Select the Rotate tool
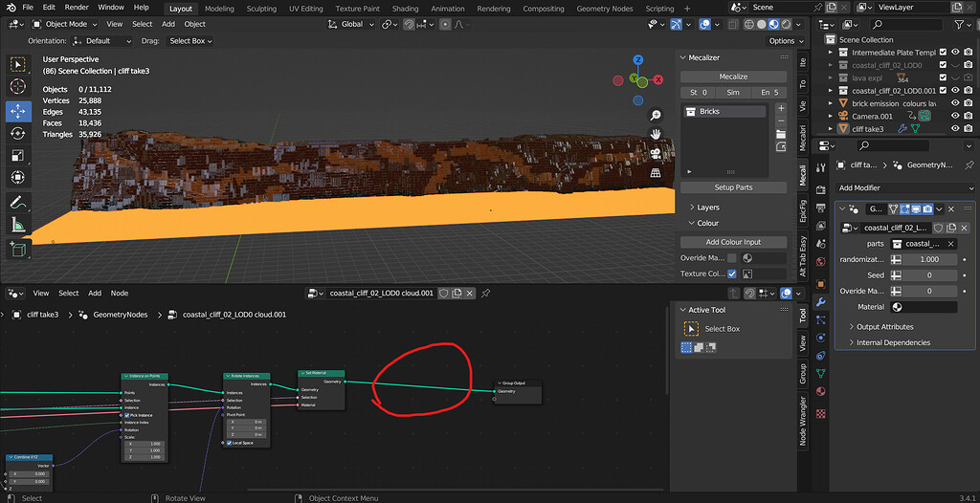Viewport: 980px width, 503px height. tap(17, 133)
